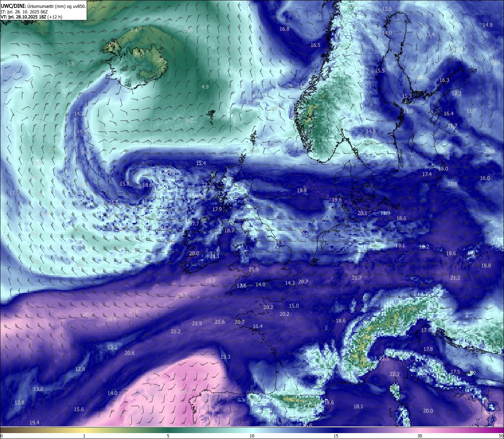Viewport: 504px width, 439px height.
Task: Click the 4.9 value southeast of Iceland
Action: [205, 87]
